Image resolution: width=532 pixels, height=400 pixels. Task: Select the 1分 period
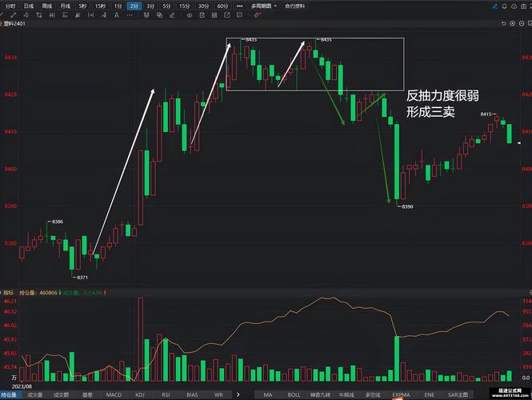(118, 6)
